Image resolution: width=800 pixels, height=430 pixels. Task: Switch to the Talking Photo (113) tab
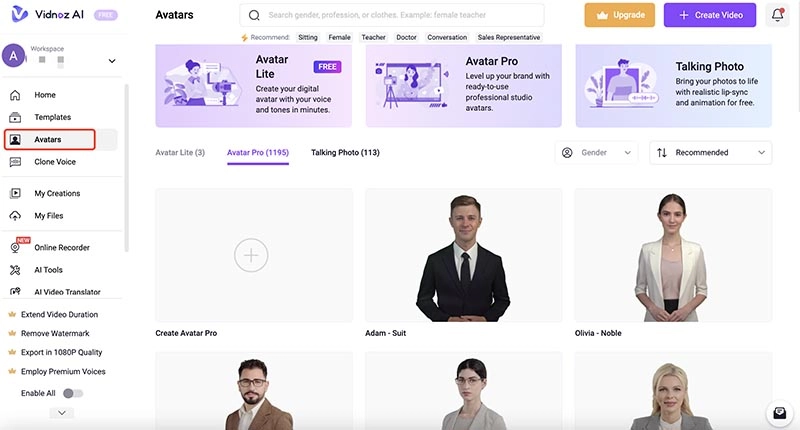click(x=345, y=153)
